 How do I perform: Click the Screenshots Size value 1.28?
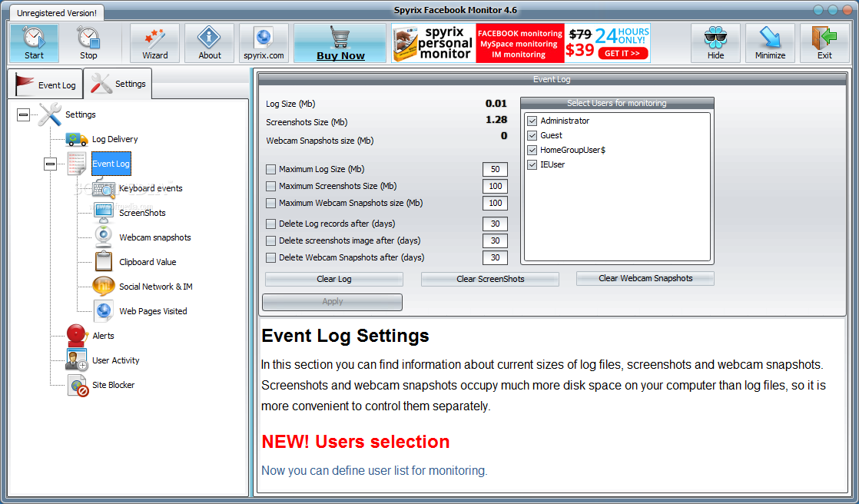(x=496, y=119)
